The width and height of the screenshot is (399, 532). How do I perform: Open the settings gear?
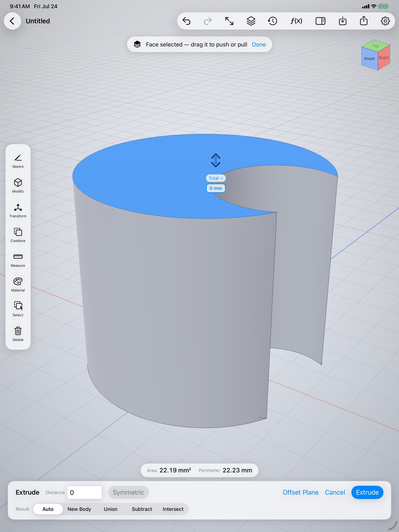tap(385, 21)
